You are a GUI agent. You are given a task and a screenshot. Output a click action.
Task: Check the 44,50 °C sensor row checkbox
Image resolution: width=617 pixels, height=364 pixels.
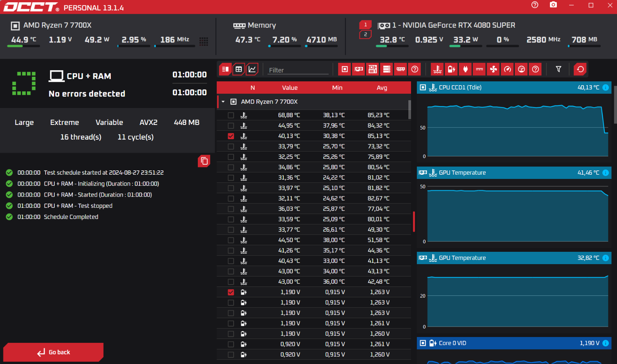click(231, 240)
